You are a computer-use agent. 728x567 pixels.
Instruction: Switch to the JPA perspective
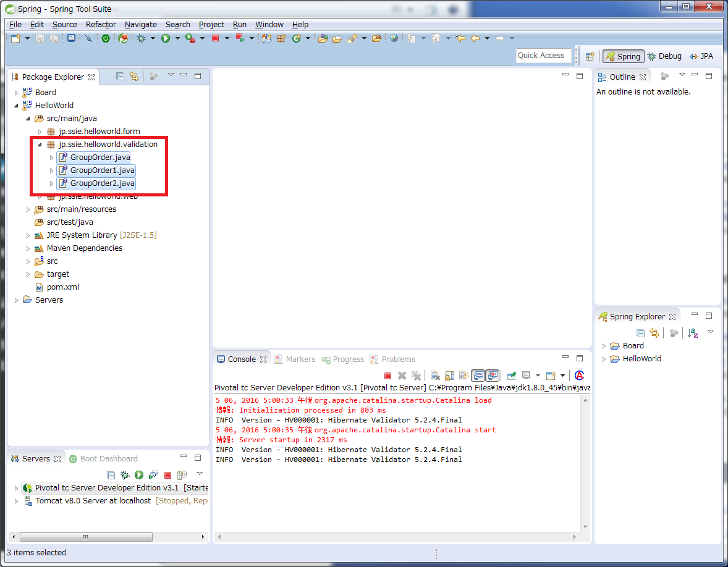click(701, 56)
